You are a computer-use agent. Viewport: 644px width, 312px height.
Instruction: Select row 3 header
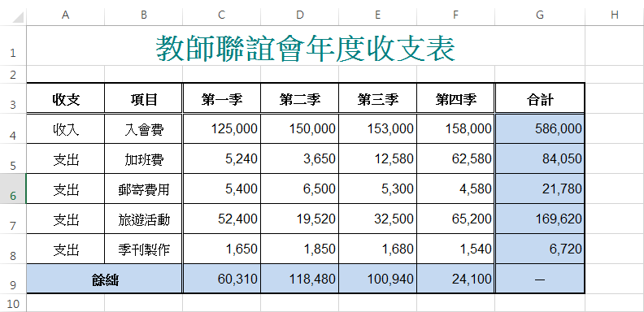(13, 98)
